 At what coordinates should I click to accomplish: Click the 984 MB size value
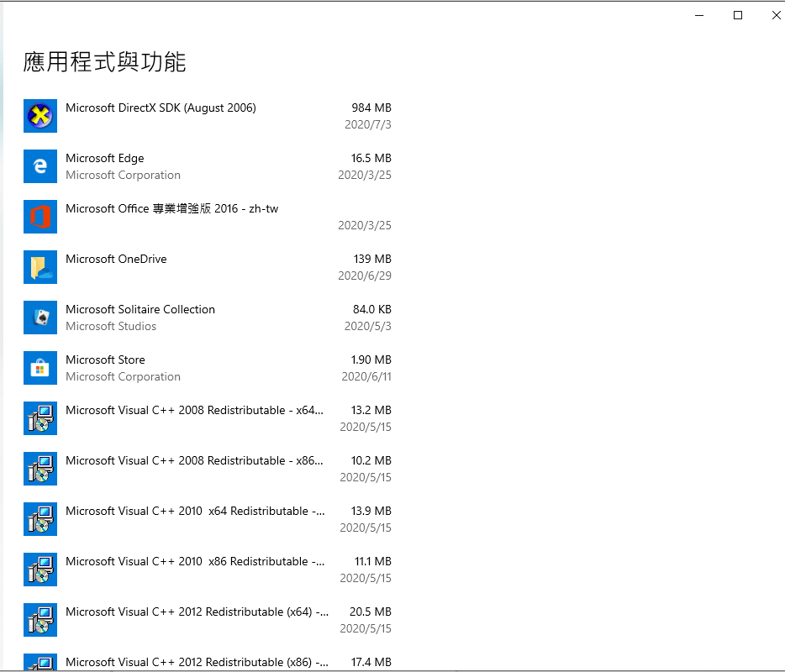pos(371,108)
